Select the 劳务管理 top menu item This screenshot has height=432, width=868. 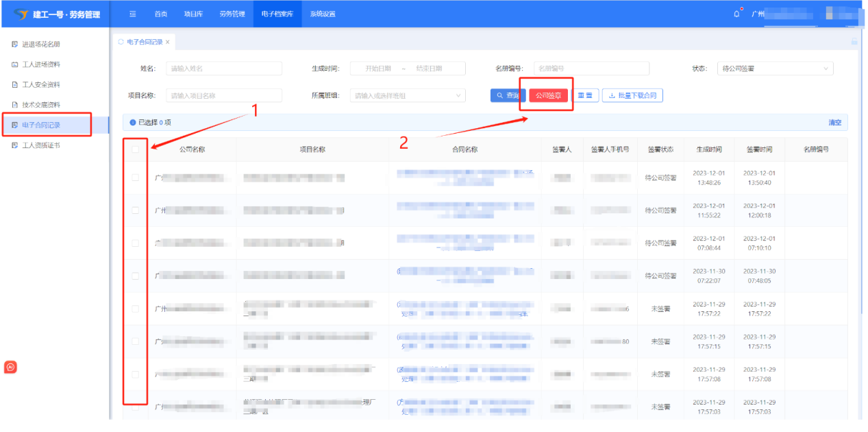232,13
